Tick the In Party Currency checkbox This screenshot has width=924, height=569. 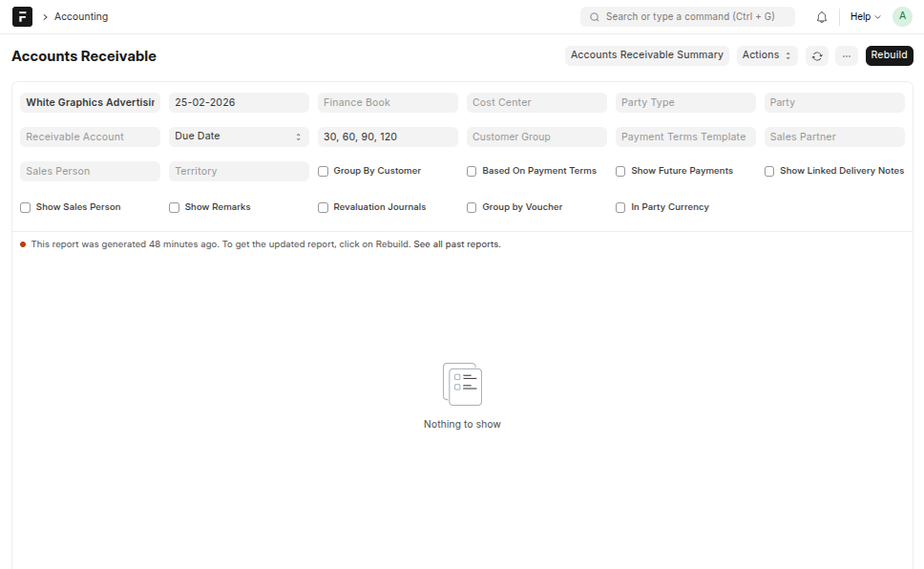620,207
